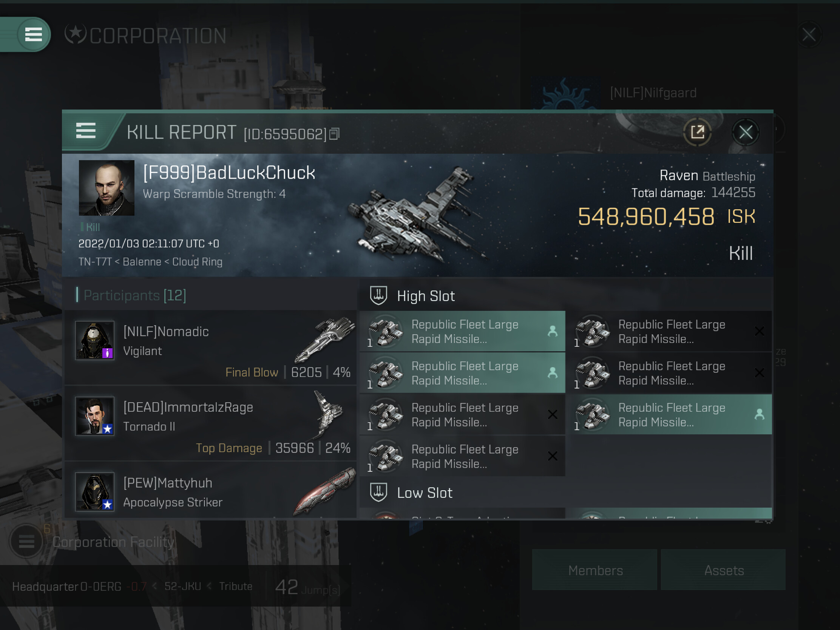This screenshot has height=630, width=840.
Task: Click the Corporation Facility round menu icon
Action: [26, 541]
